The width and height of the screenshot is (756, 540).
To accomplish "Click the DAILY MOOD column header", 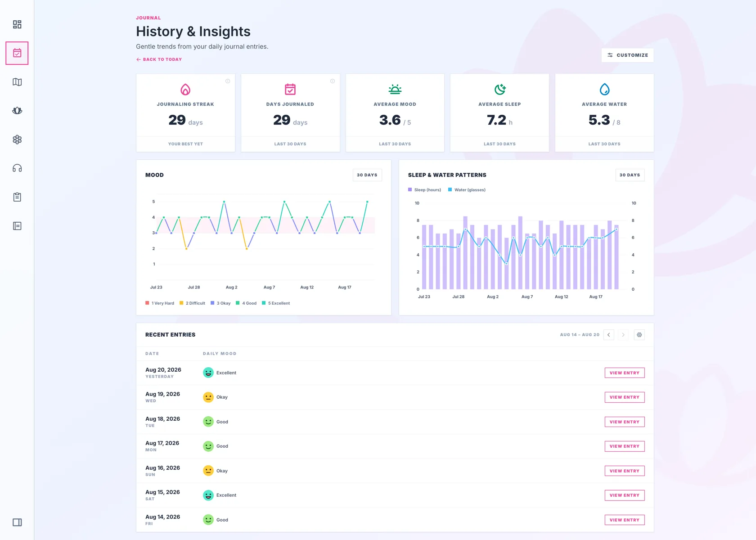I will (x=220, y=354).
